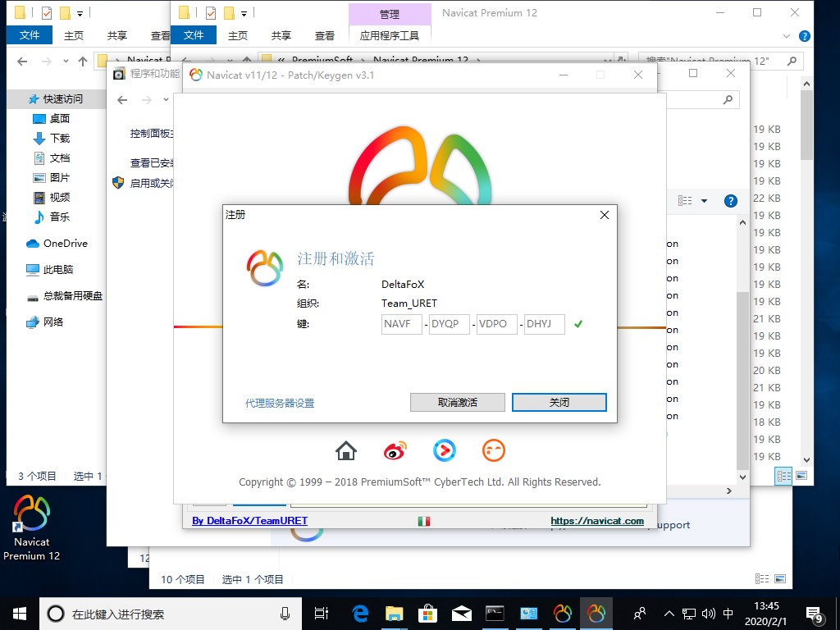Open 应用程序工具 tab

coord(390,35)
